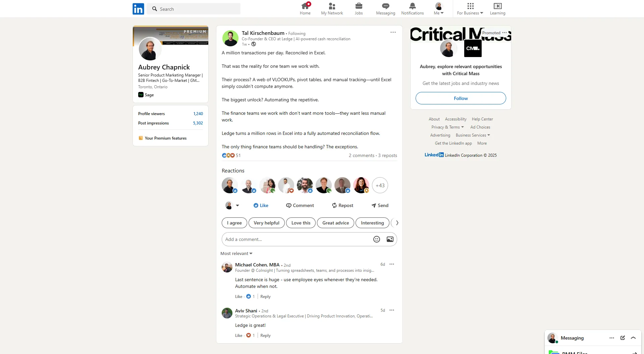This screenshot has width=644, height=354.
Task: Open the Messaging icon in the navigation bar
Action: 385,8
